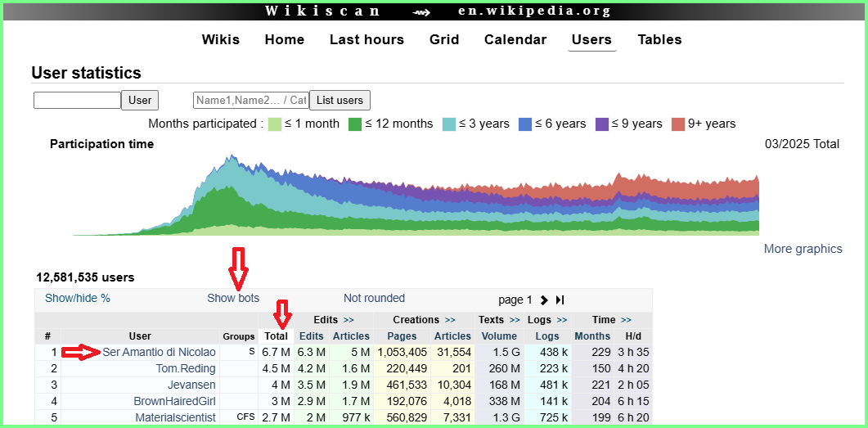
Task: Click the 220,449 pages cell
Action: [402, 368]
